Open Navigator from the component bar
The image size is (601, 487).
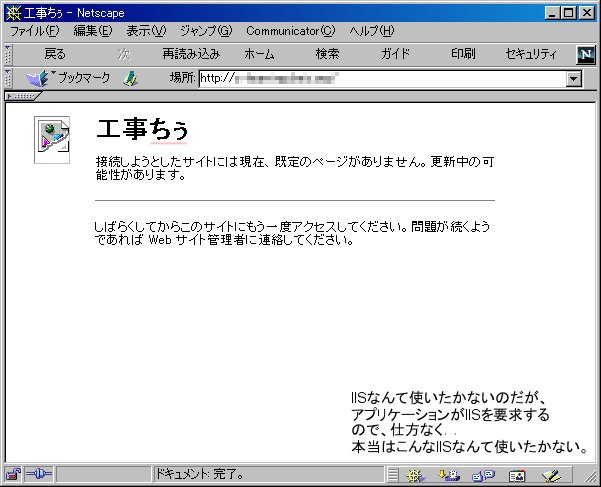[x=415, y=476]
